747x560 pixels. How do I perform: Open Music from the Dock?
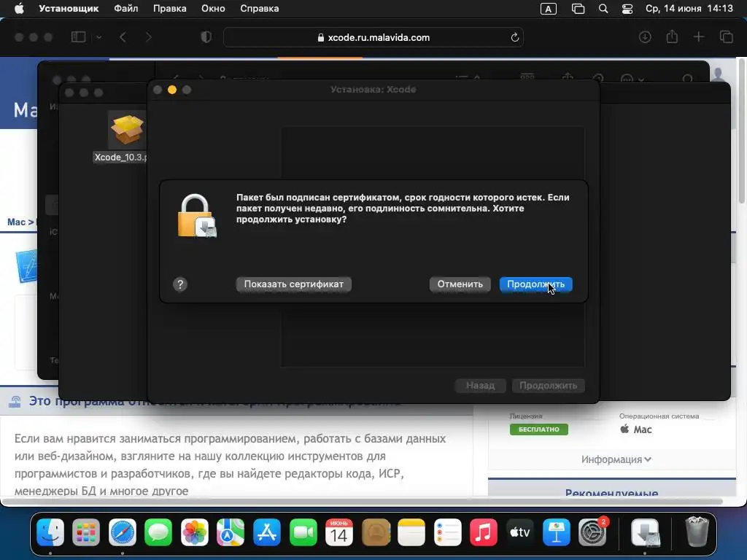(484, 532)
